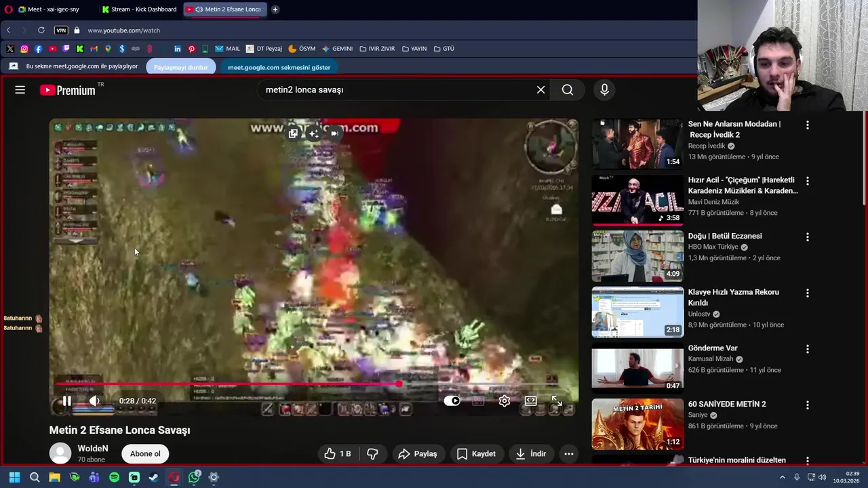Viewport: 868px width, 488px height.
Task: Open Recep İvedik 2 video thumbnail
Action: (637, 144)
